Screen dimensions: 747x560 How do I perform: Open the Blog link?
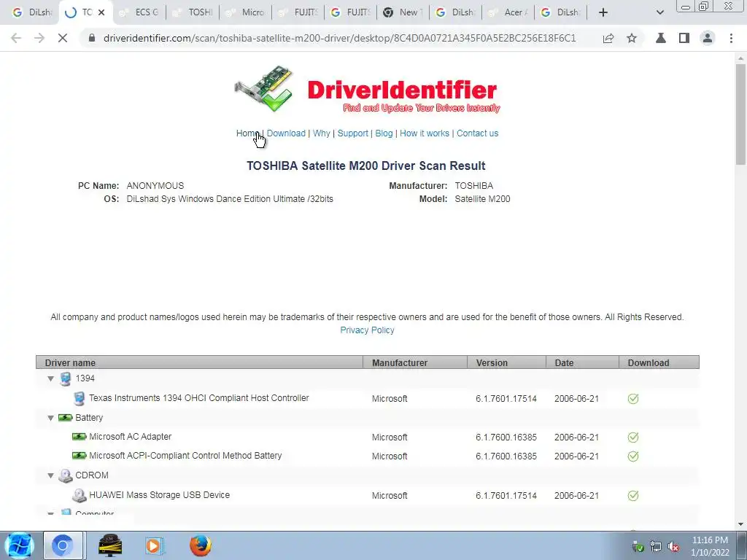tap(384, 133)
